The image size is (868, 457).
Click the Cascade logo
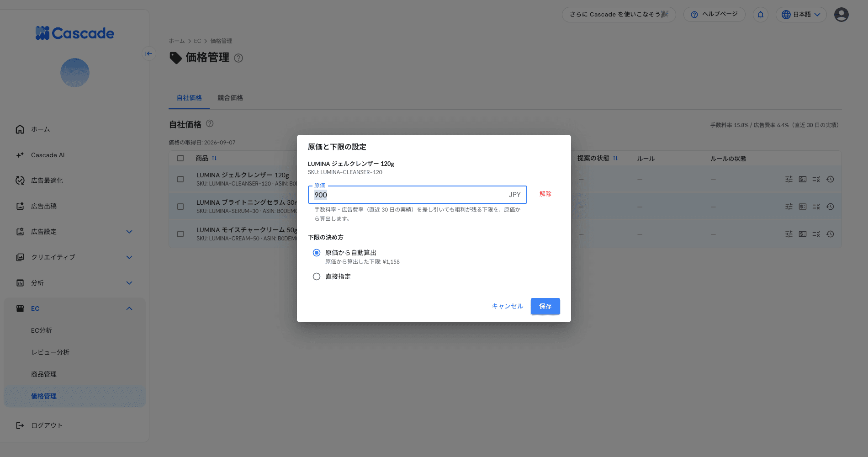75,33
